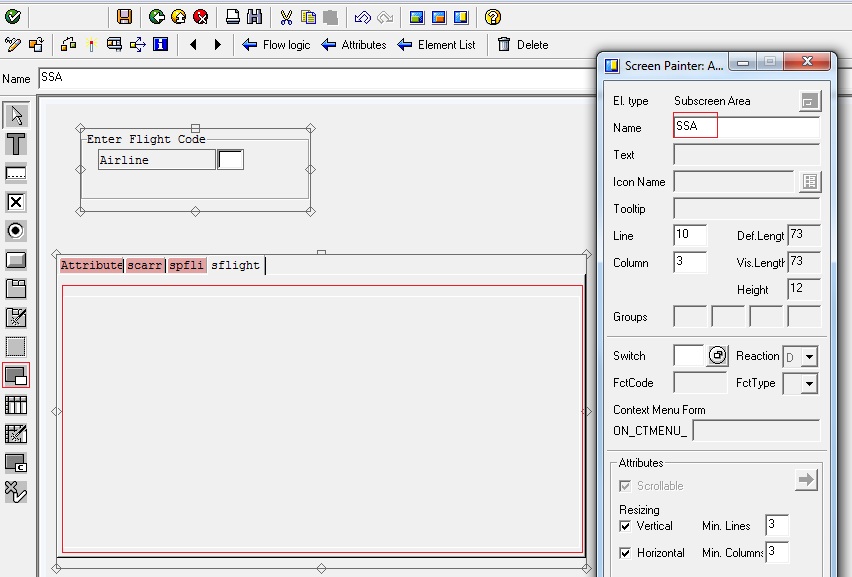Select the Table Control tool

click(x=14, y=405)
